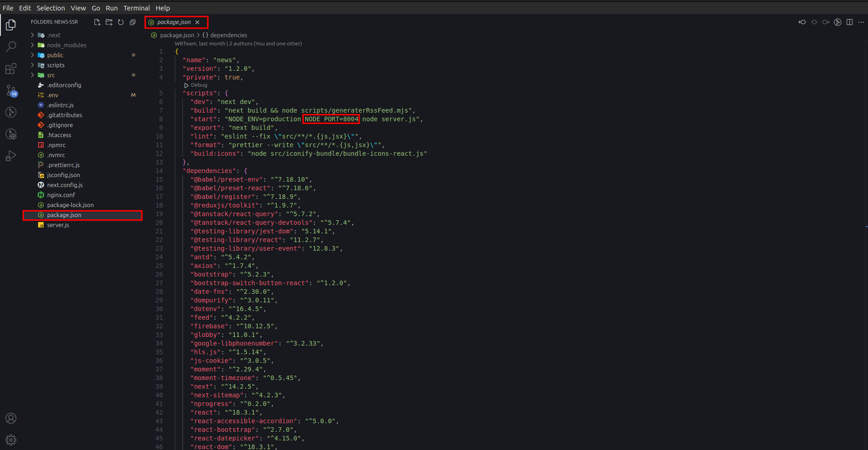Run the Debug code lens above scripts

[195, 85]
